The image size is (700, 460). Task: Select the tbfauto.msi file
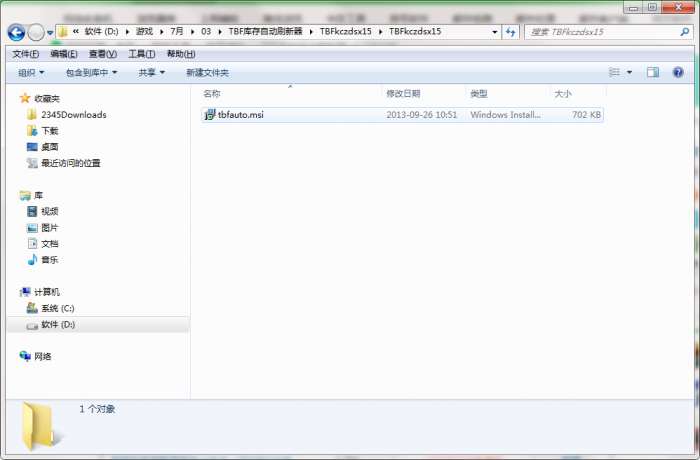402,115
